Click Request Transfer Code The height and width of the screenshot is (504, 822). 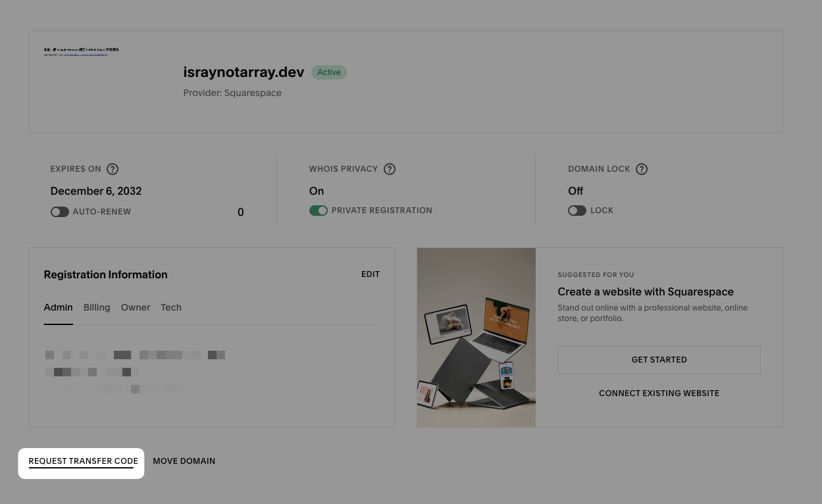coord(83,461)
